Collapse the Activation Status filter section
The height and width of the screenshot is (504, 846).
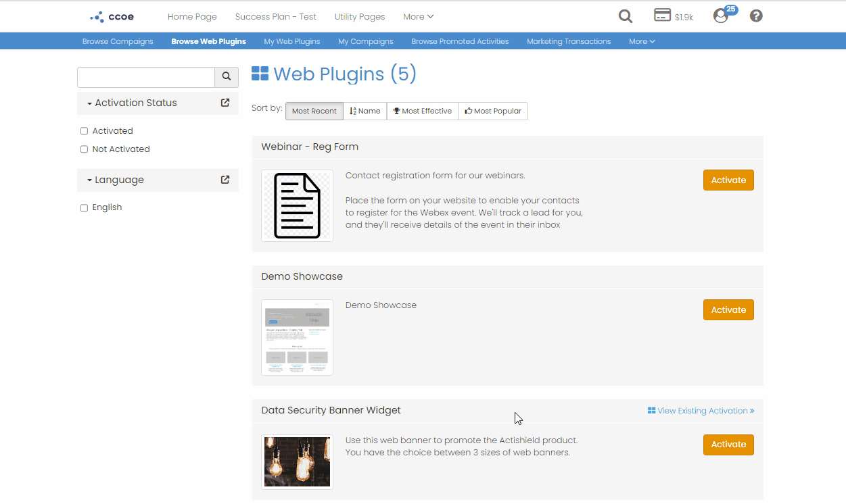point(89,103)
